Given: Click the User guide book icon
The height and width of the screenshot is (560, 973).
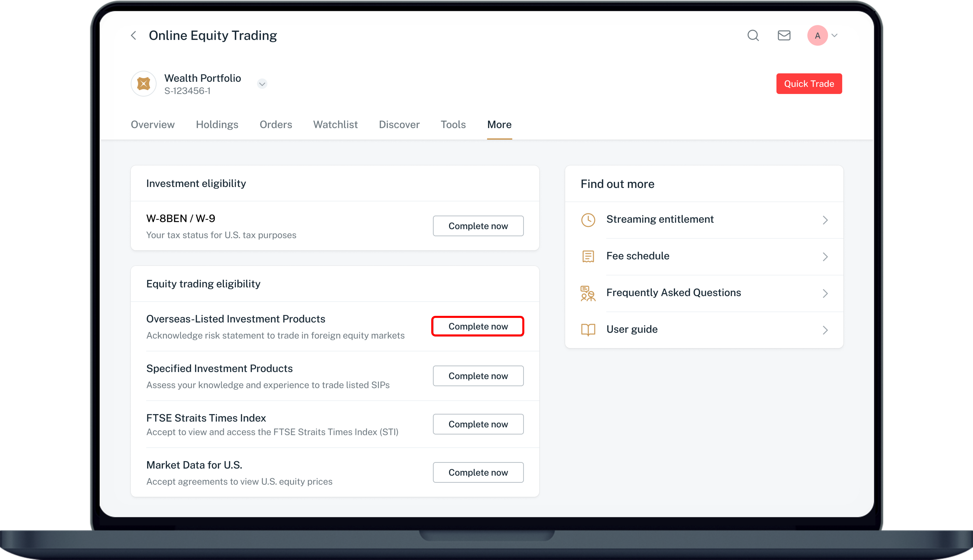Looking at the screenshot, I should point(588,330).
